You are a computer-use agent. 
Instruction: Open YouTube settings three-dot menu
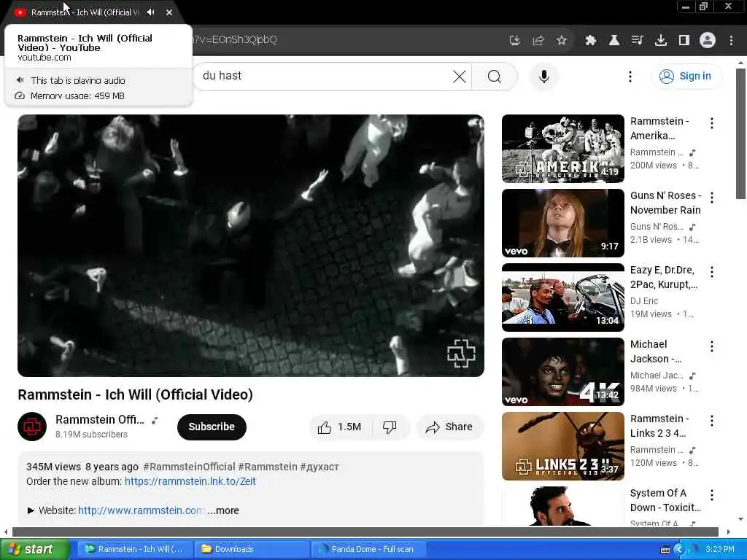click(x=630, y=76)
